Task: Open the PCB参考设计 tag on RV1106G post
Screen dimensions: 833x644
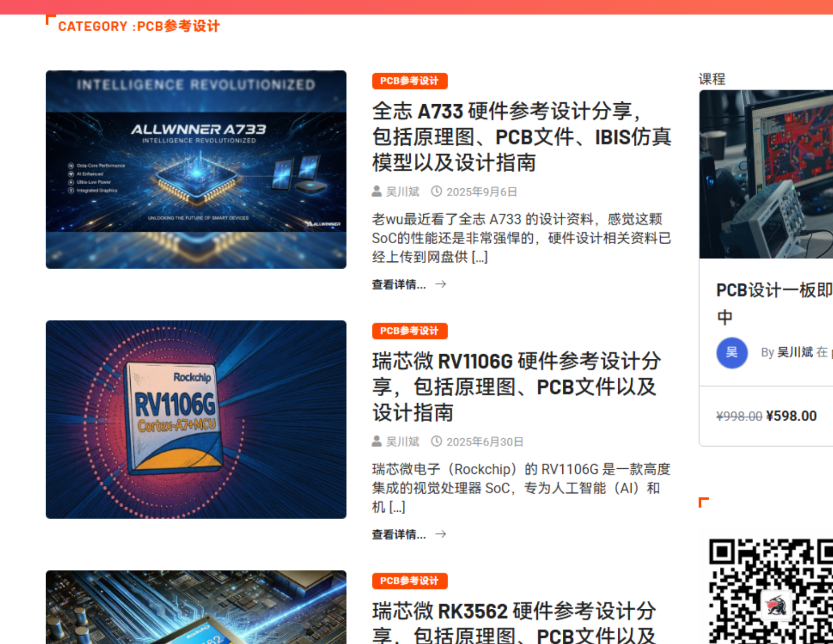Action: (409, 331)
